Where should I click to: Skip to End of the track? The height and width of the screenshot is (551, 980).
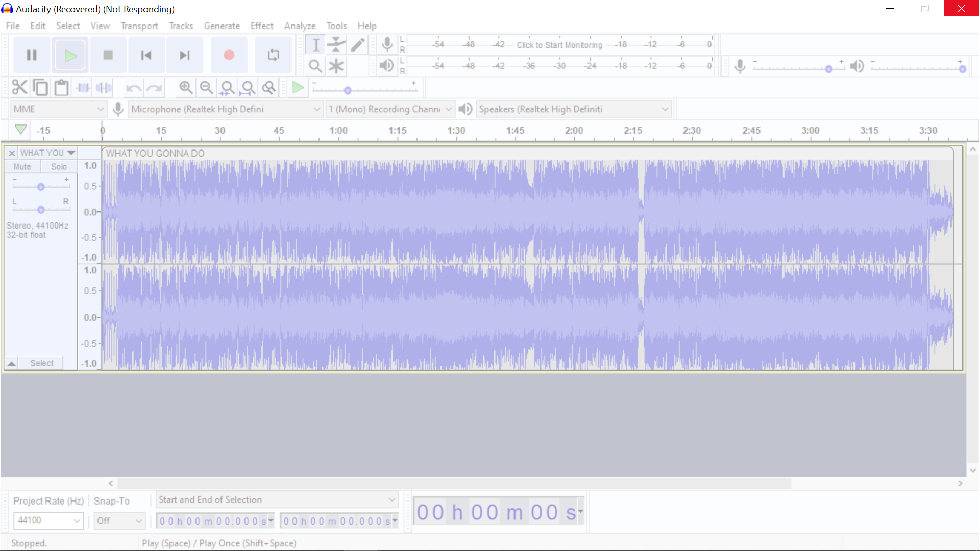[x=185, y=55]
